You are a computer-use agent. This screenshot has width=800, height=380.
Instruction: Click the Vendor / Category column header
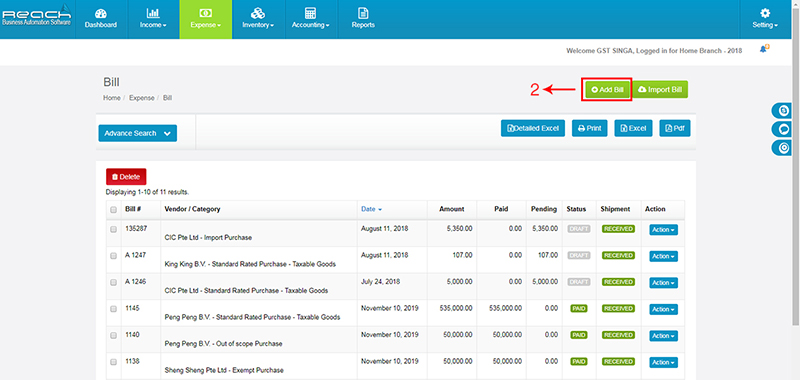coord(192,209)
